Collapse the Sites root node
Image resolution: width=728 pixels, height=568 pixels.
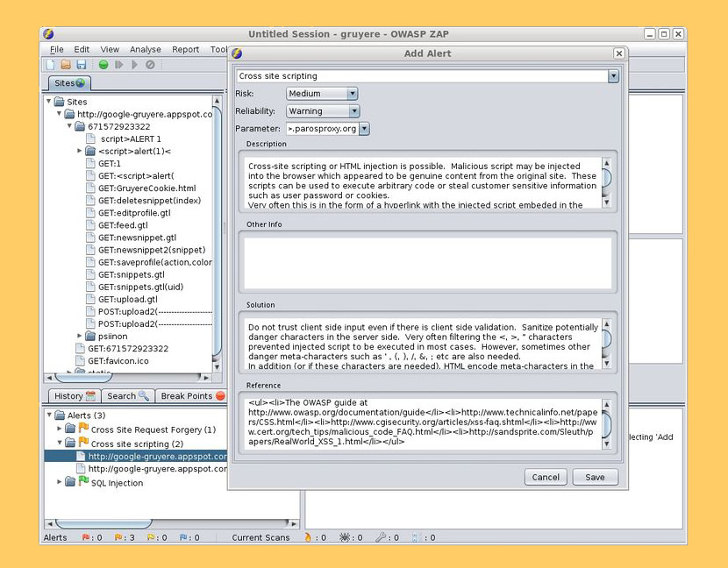click(49, 101)
